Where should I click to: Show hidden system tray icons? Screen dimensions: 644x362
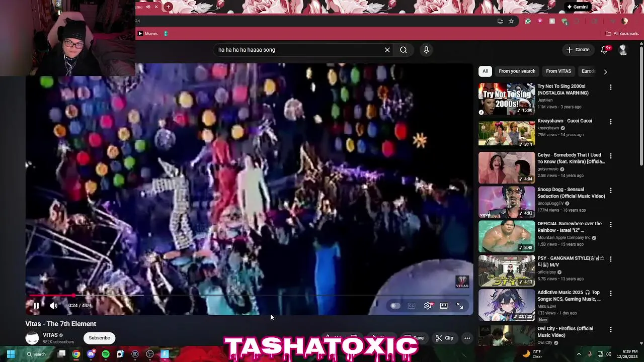(579, 354)
